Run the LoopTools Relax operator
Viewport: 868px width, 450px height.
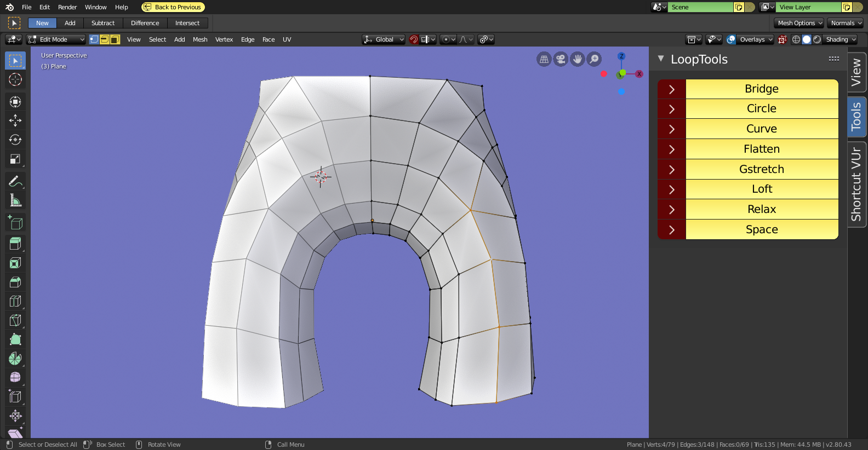(762, 210)
